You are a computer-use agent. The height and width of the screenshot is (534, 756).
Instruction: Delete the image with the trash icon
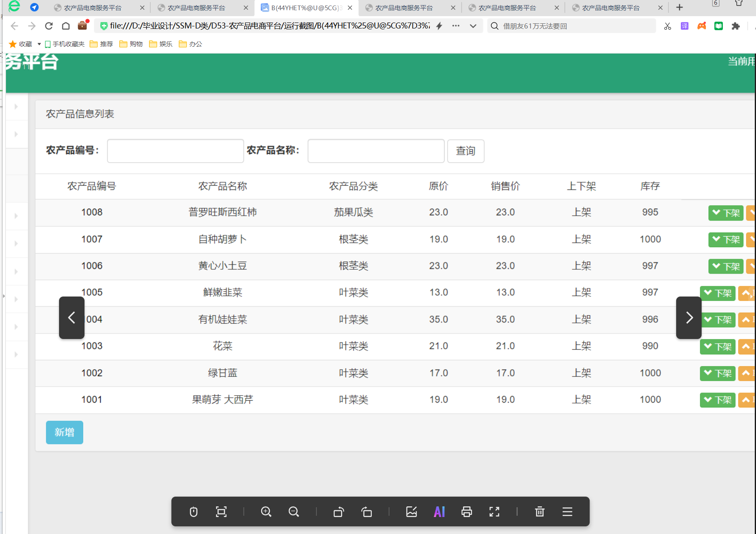tap(540, 511)
